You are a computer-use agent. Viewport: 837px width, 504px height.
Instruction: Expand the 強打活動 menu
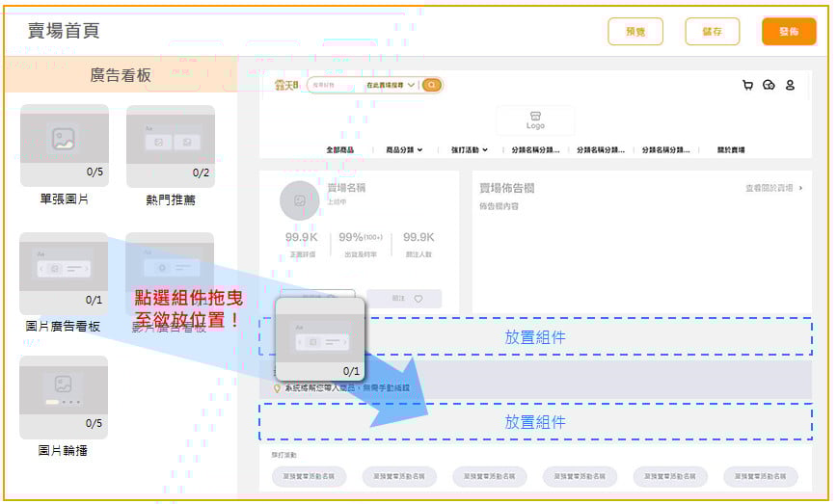(470, 150)
